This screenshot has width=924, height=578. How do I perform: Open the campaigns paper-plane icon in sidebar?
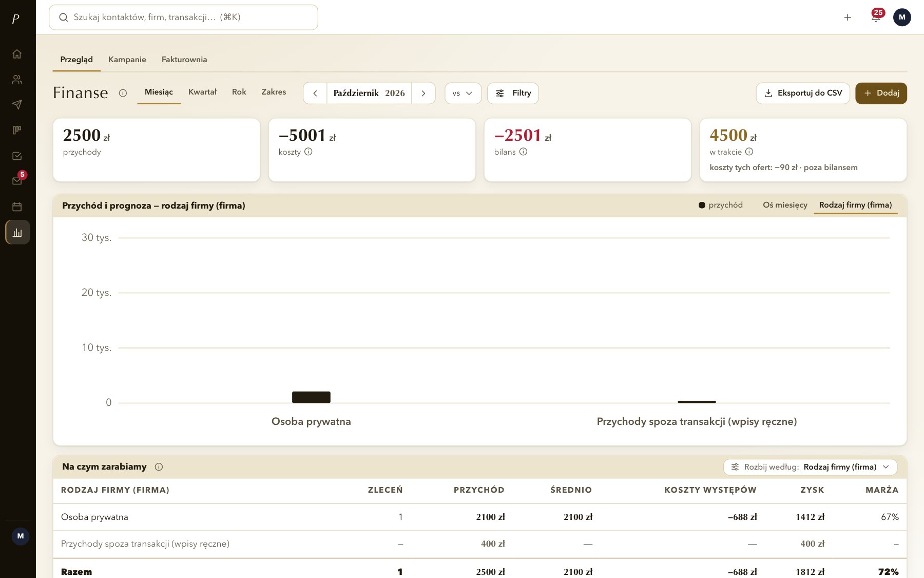coord(17,105)
